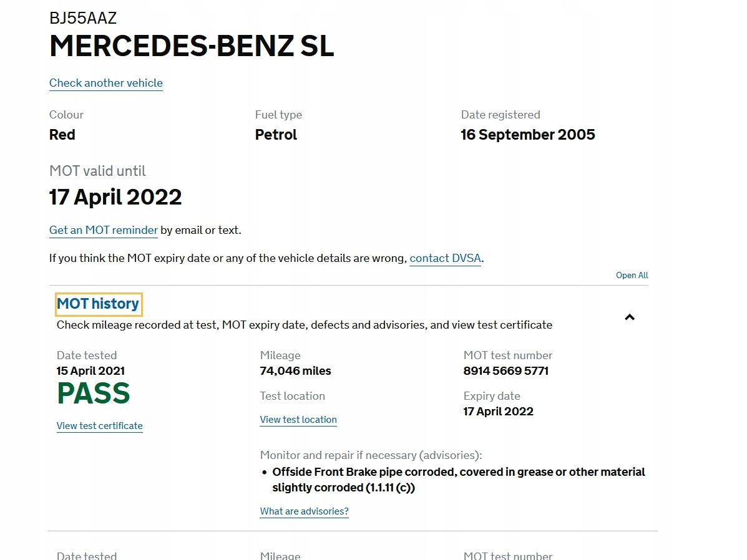Get an MOT reminder link
Screen dimensions: 747x560
click(x=104, y=230)
